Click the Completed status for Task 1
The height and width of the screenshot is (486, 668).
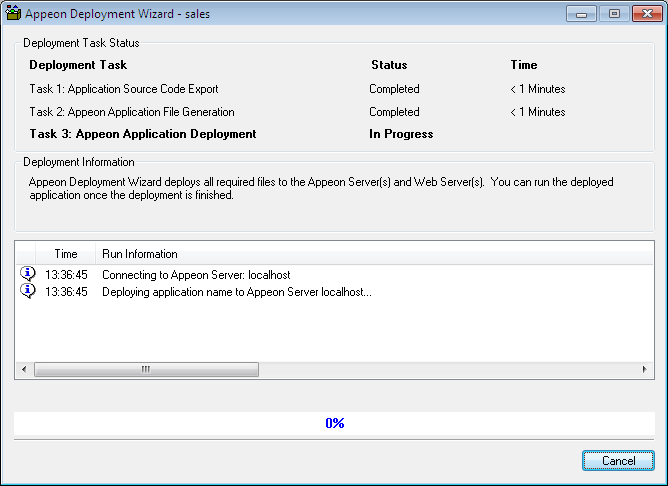coord(394,89)
